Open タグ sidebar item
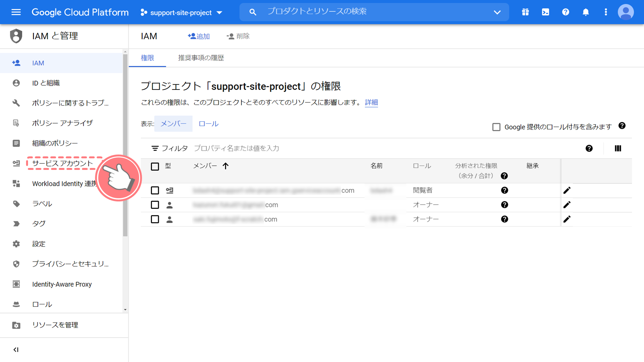The image size is (644, 362). [61, 224]
